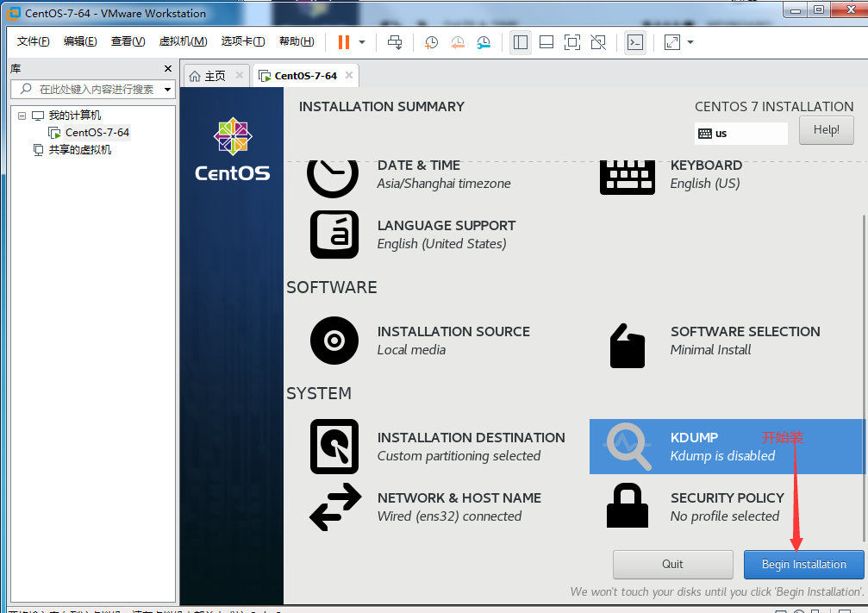Open stretch display dropdown arrow
Viewport: 868px width, 613px height.
690,42
